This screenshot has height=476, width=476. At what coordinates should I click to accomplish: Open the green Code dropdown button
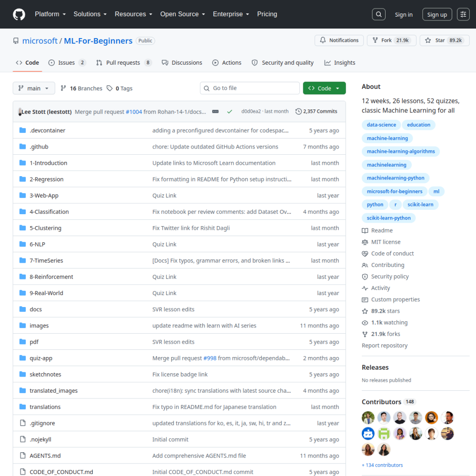pos(324,88)
